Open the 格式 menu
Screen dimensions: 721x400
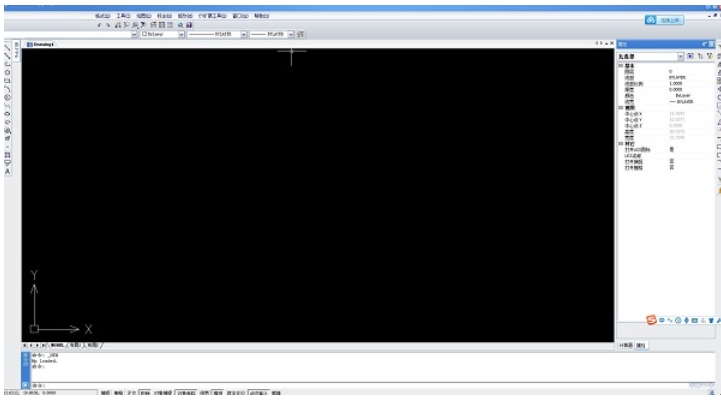[103, 16]
